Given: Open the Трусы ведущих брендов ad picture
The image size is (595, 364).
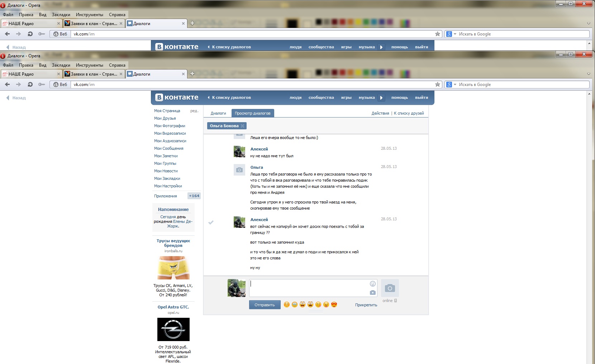Looking at the screenshot, I should coord(173,268).
